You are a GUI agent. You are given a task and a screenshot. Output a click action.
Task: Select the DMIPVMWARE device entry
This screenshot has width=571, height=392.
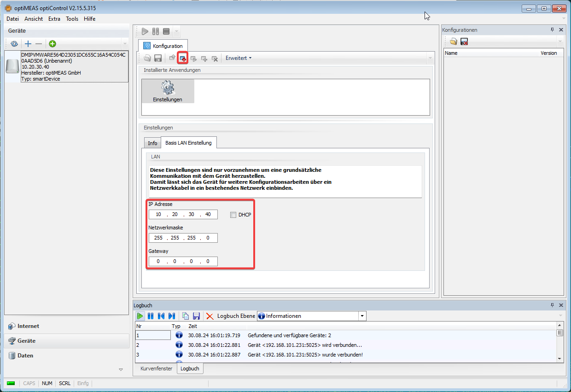coord(66,67)
